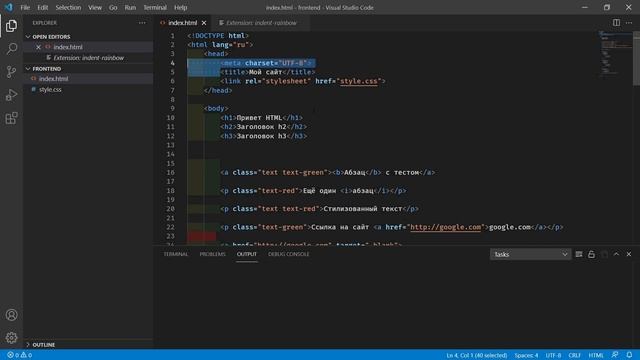The image size is (640, 360).
Task: Click the "Мой сайт" title text
Action: 265,72
